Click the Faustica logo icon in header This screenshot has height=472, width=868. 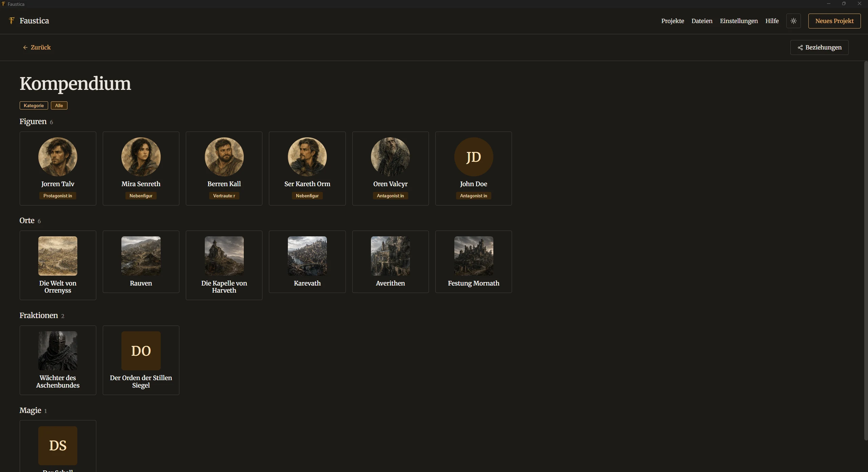pyautogui.click(x=12, y=21)
